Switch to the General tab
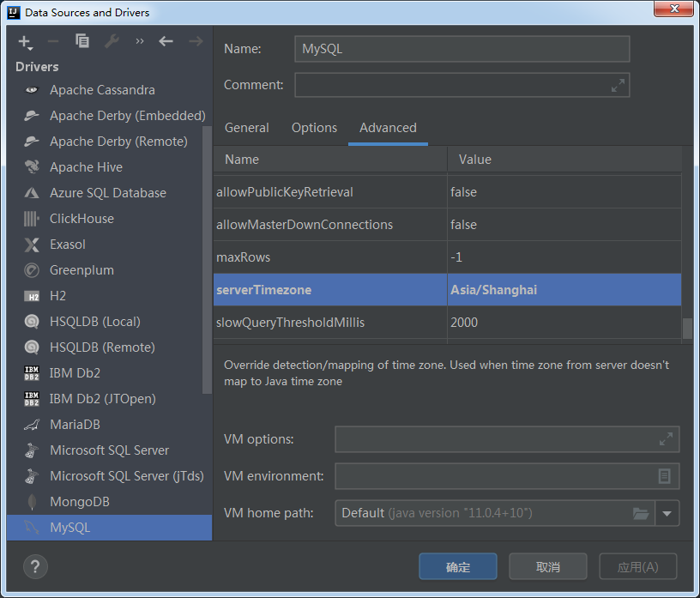 pyautogui.click(x=246, y=128)
